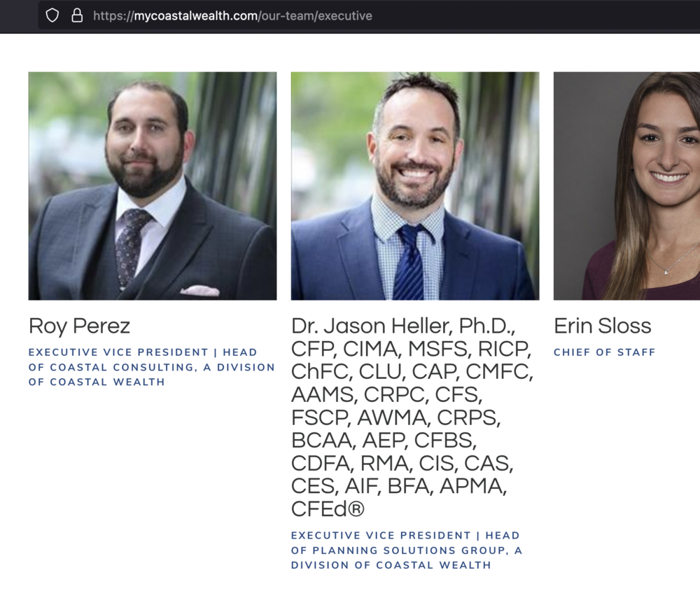Click Erin Sloss's Chief of Staff title

[x=605, y=352]
